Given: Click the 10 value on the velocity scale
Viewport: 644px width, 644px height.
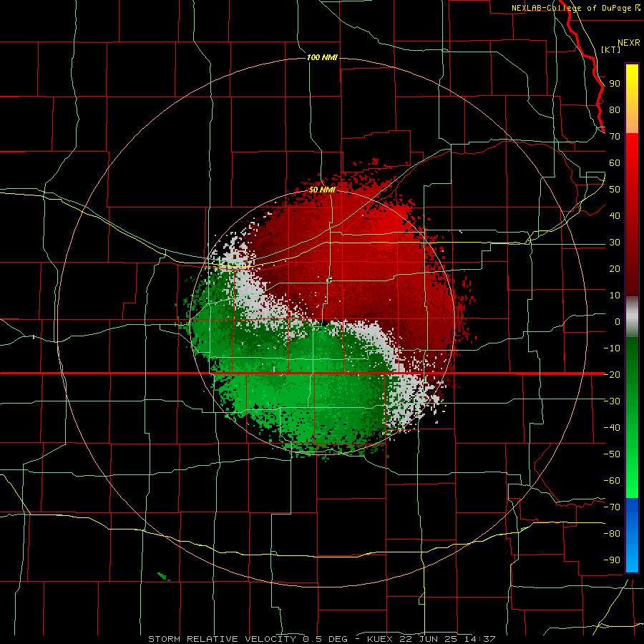Looking at the screenshot, I should coord(615,296).
